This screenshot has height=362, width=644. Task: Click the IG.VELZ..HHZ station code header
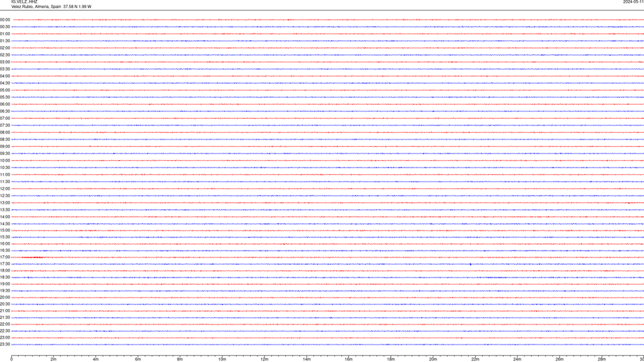click(x=24, y=1)
